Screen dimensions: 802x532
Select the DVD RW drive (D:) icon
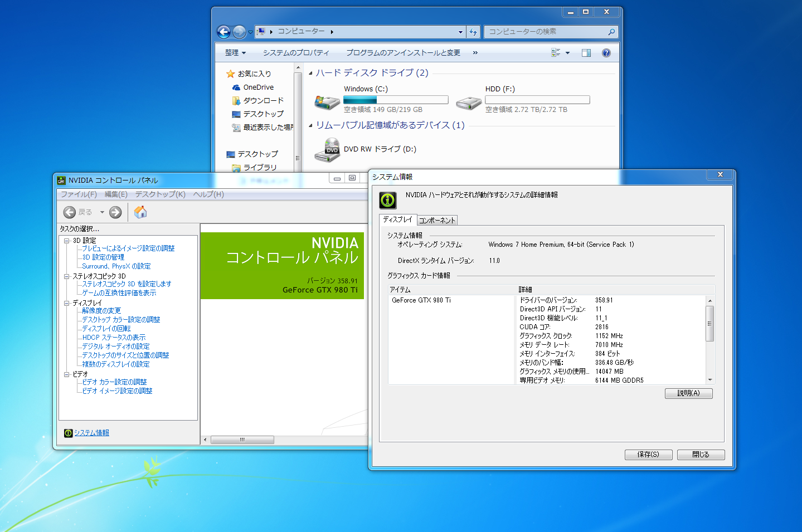point(327,150)
